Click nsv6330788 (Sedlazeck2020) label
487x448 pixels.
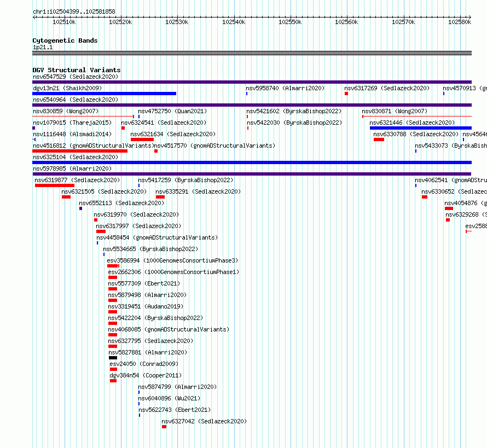point(416,134)
